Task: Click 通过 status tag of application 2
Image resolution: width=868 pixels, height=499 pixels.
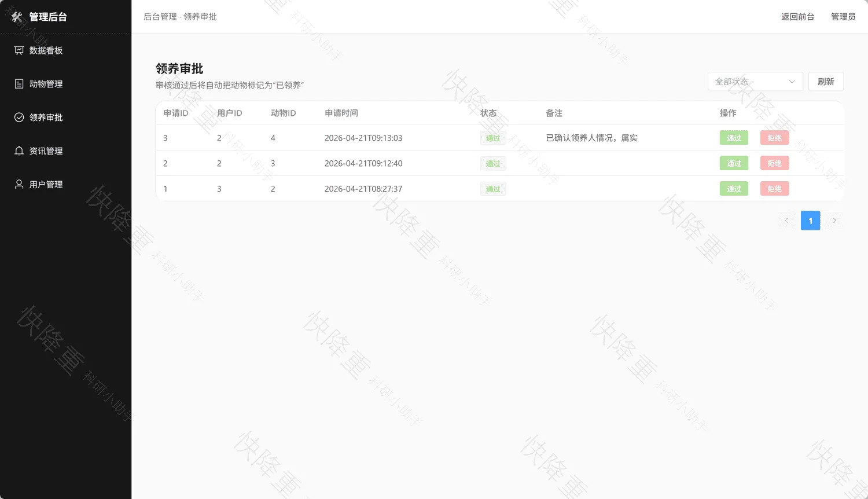Action: [493, 163]
